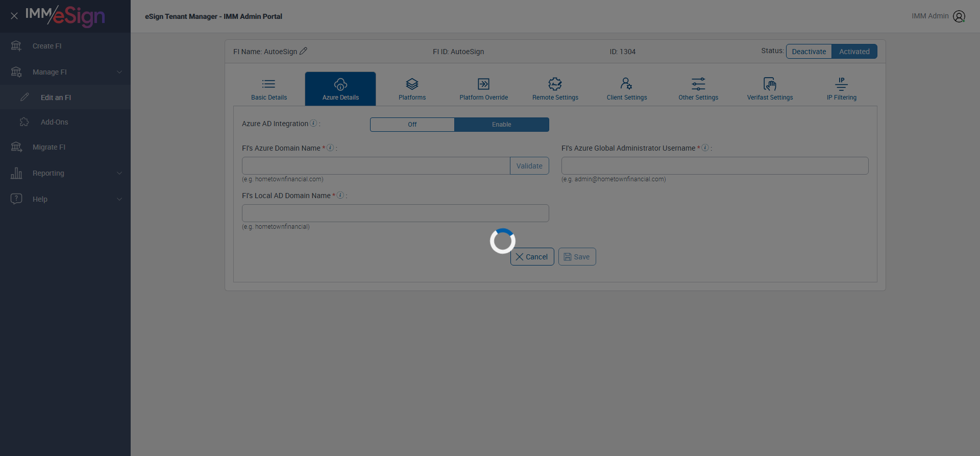Click the Global Administrator Username info icon
Viewport: 980px width, 456px height.
point(705,148)
